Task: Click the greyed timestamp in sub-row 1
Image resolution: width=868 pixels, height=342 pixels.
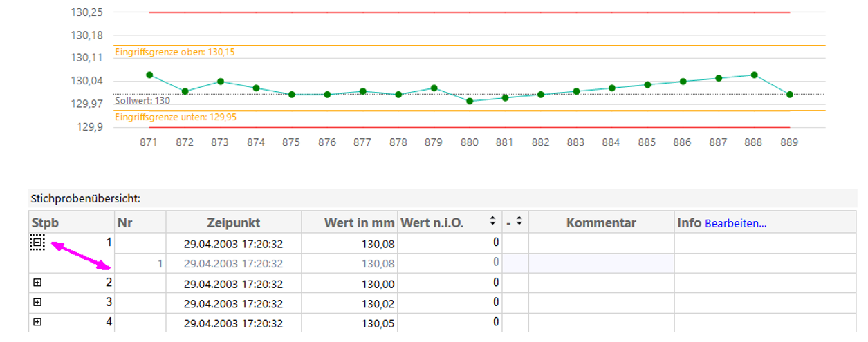Action: [x=233, y=263]
